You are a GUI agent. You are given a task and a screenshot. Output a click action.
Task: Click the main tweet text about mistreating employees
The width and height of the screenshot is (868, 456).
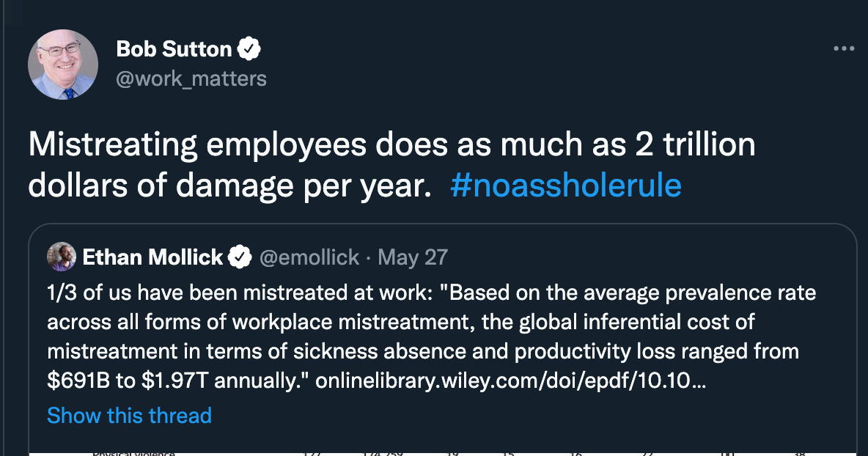click(x=392, y=165)
